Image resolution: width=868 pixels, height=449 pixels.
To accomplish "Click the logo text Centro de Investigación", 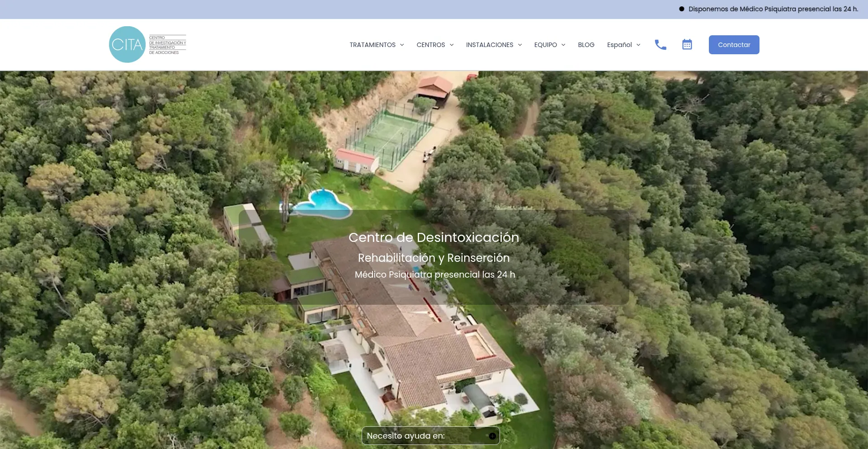I will click(167, 45).
